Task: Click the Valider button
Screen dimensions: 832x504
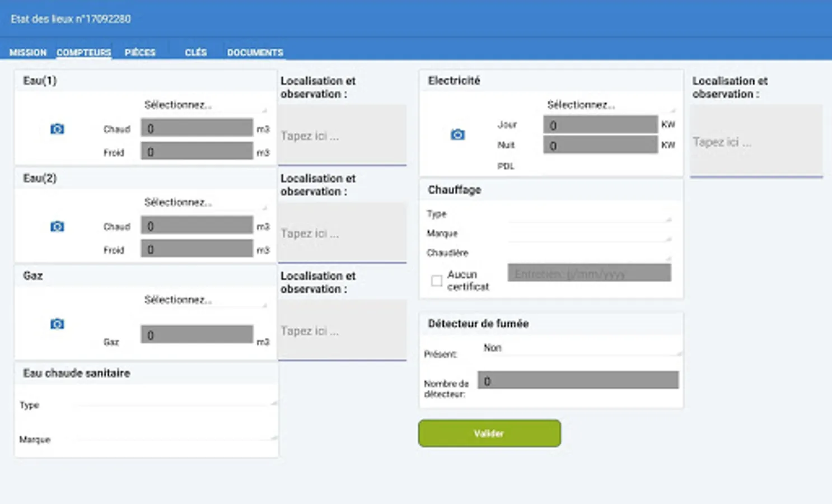Action: click(489, 433)
